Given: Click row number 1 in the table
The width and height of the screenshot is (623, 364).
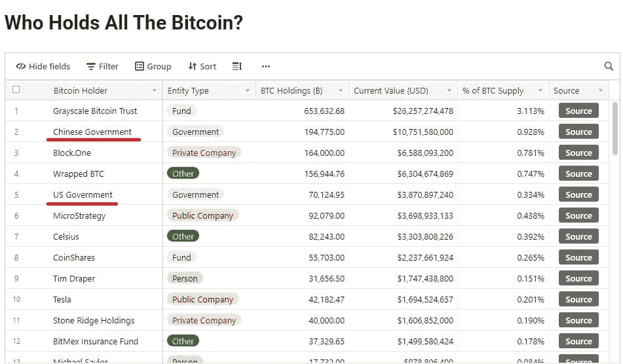Looking at the screenshot, I should (x=16, y=111).
